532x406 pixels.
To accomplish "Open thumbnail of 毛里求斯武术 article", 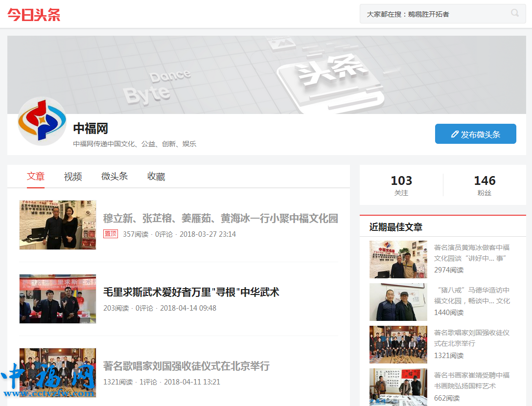I will click(58, 299).
